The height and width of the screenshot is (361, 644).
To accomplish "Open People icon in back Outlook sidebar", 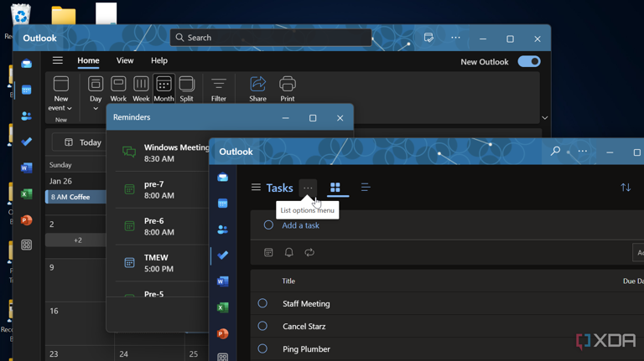I will tap(27, 116).
